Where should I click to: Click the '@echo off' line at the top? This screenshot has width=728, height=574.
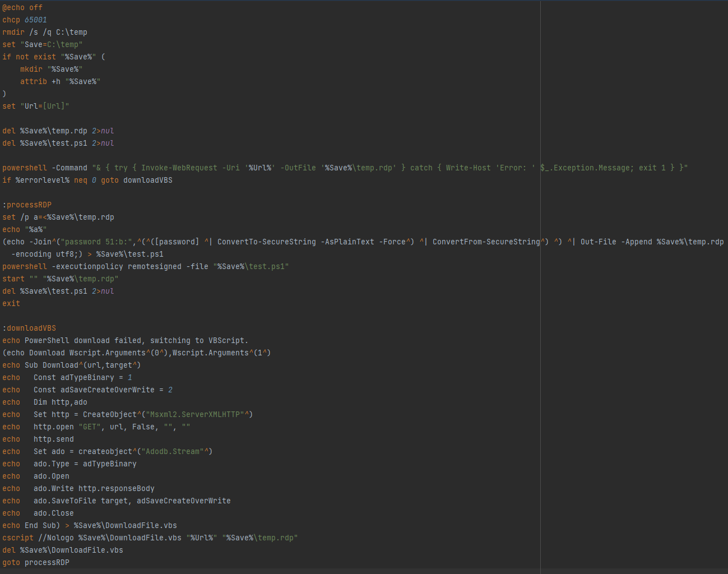click(22, 7)
